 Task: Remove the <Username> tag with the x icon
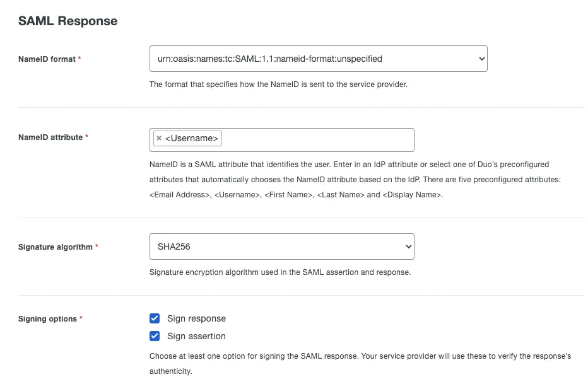(x=159, y=138)
